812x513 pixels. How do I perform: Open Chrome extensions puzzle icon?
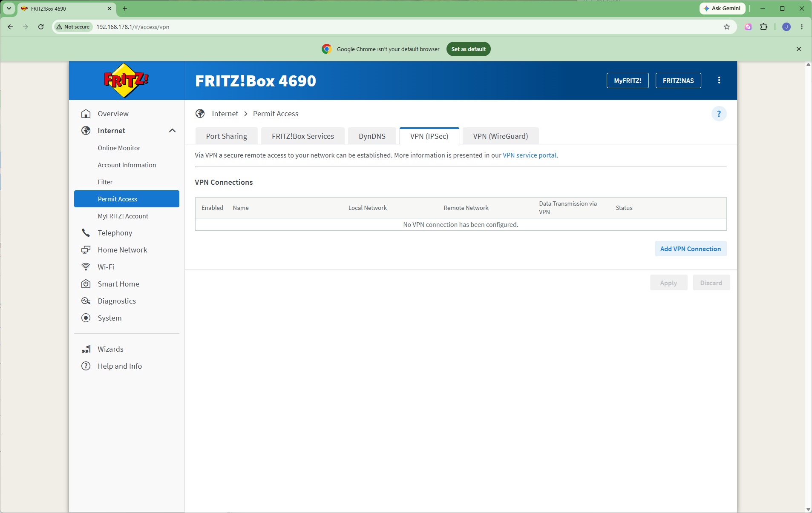[x=764, y=27]
